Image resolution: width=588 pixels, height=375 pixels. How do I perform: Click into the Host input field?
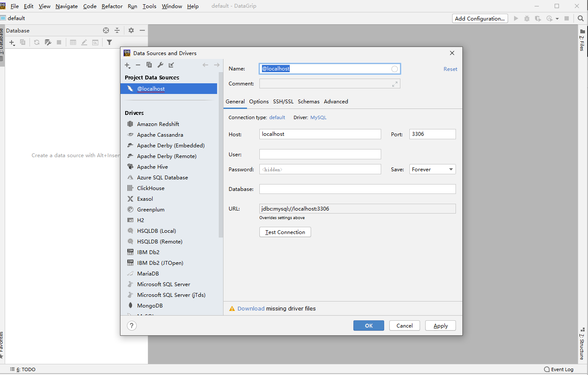point(320,134)
